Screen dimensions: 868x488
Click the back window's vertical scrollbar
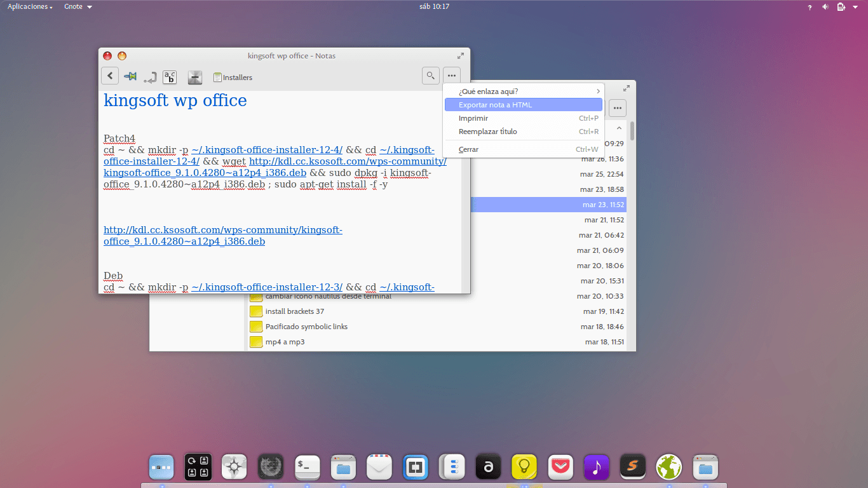coord(632,131)
